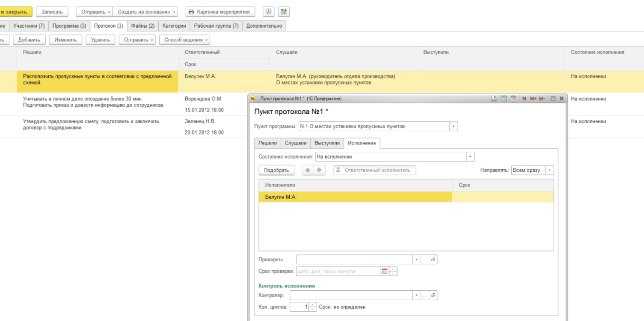Click the open-form icon next to Проверить
Viewport: 644px width, 321px height.
click(433, 259)
